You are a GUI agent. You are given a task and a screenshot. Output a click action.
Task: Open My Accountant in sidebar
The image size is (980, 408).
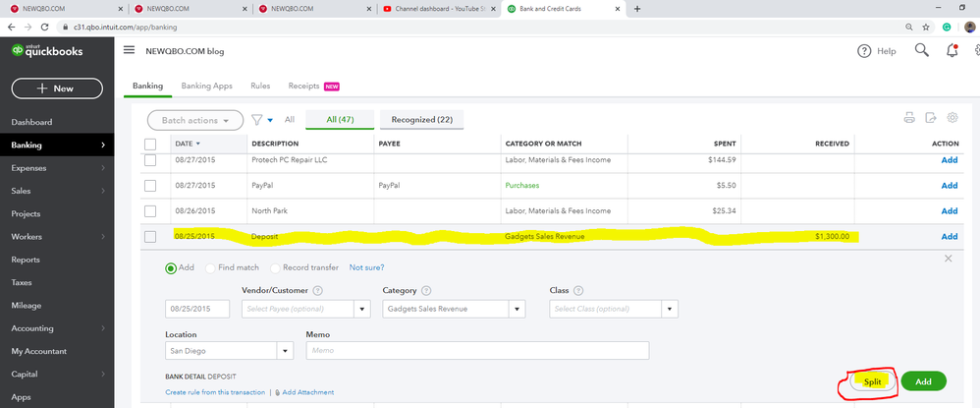click(38, 351)
